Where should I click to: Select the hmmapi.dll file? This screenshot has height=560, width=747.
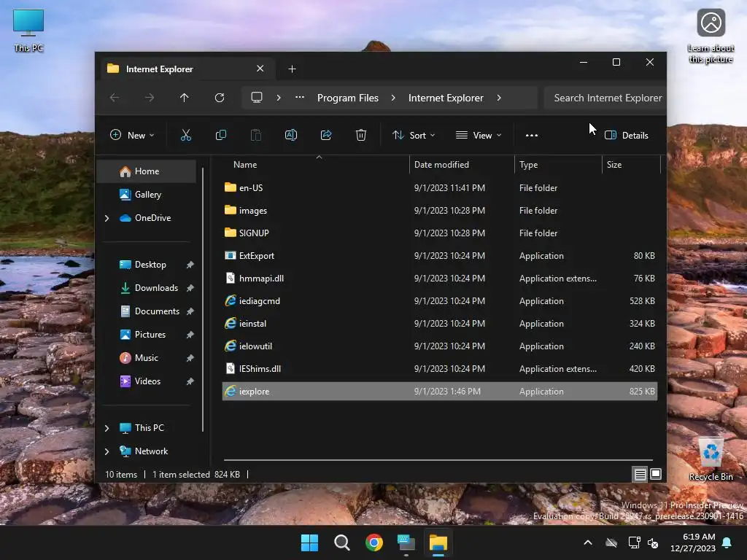pyautogui.click(x=439, y=278)
